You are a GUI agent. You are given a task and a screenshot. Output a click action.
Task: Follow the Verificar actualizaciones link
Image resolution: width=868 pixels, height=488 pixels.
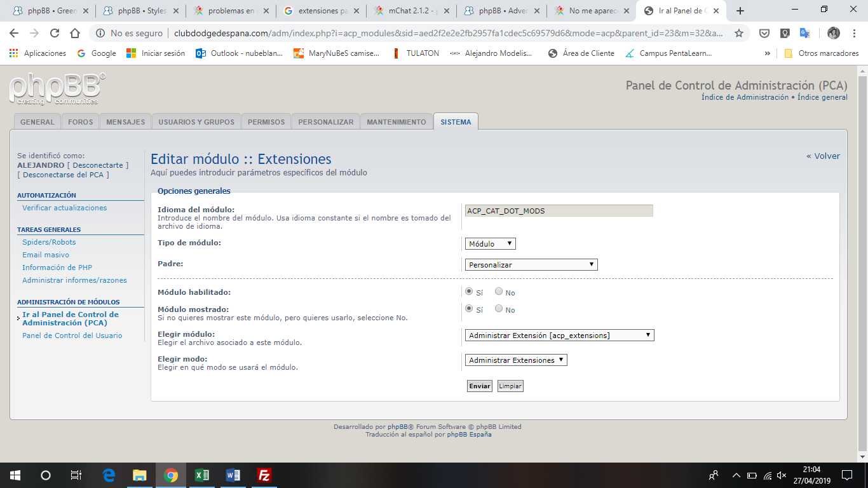[x=64, y=208]
